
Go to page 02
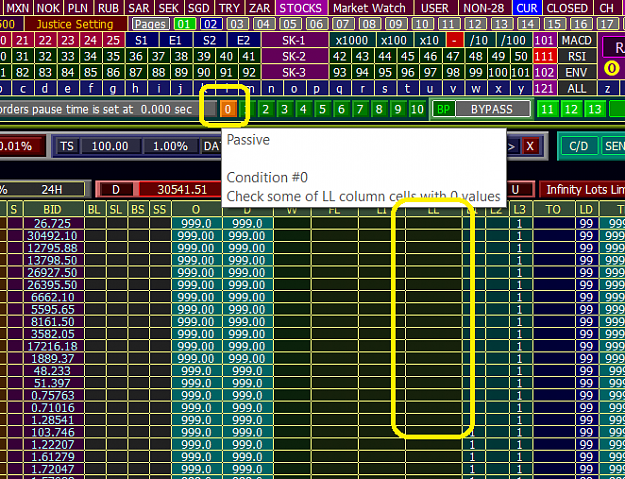click(210, 24)
